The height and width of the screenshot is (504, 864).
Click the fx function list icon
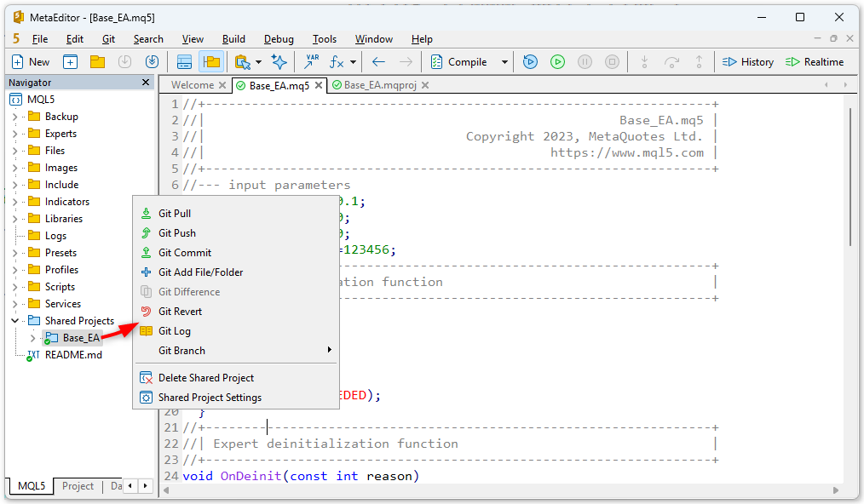[337, 62]
